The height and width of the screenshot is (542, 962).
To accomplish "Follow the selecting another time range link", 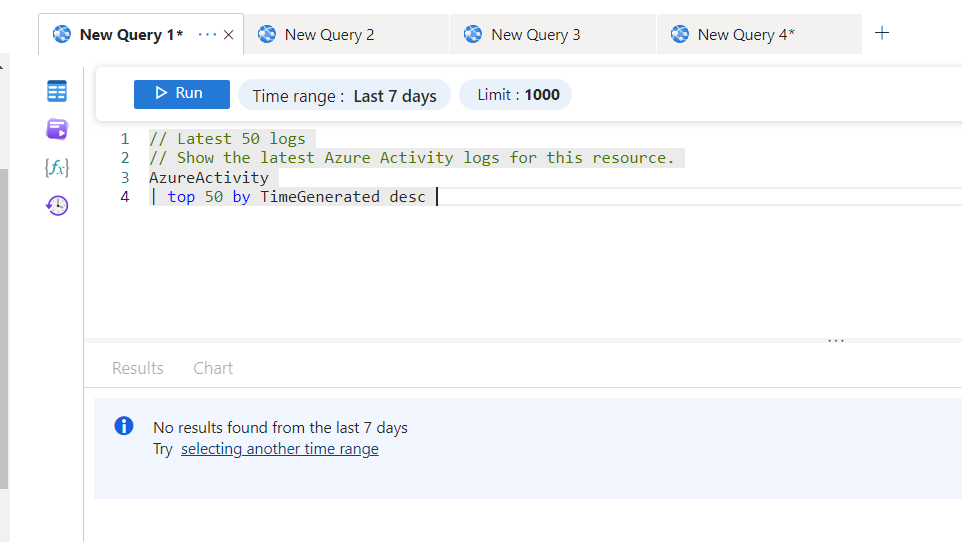I will coord(280,449).
